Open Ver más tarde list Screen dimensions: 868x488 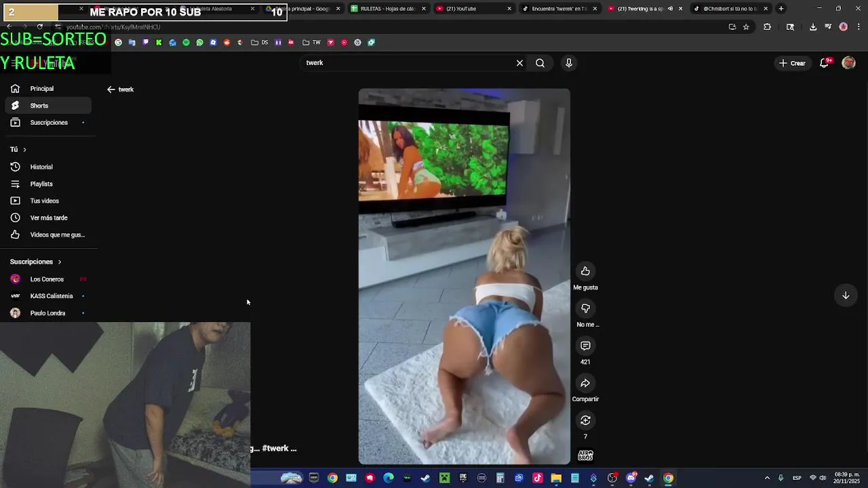click(x=47, y=218)
